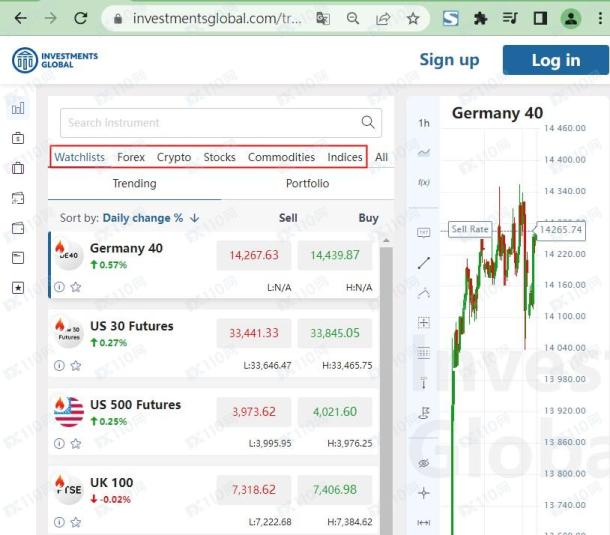Toggle the browser side panel
The image size is (610, 535).
click(540, 18)
